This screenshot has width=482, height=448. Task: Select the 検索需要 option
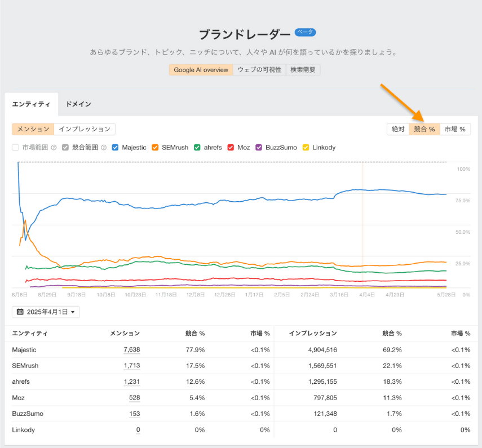[303, 69]
